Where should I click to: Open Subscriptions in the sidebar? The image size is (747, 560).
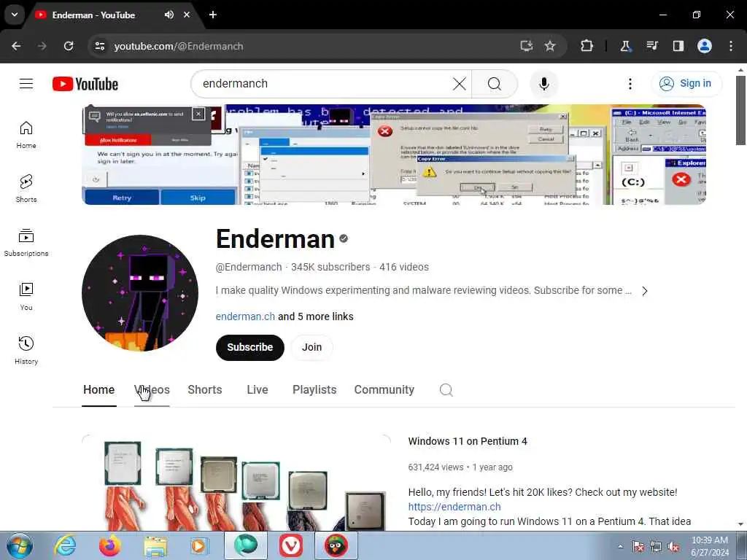click(26, 242)
